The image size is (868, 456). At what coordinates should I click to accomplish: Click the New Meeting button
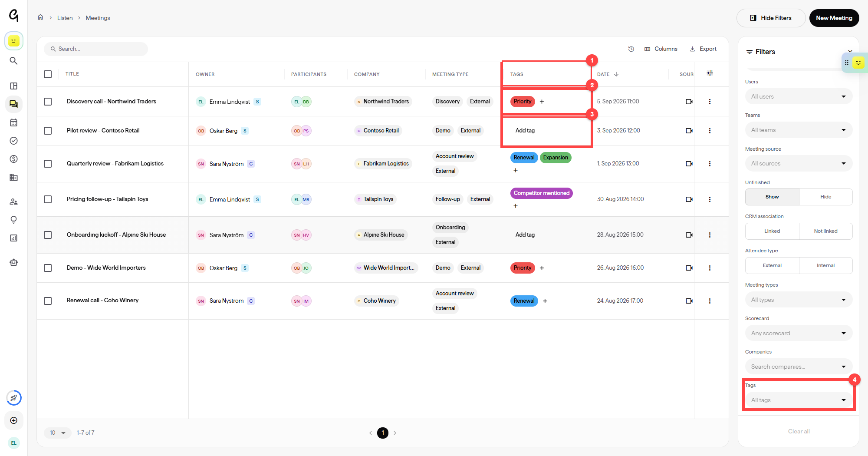(834, 18)
